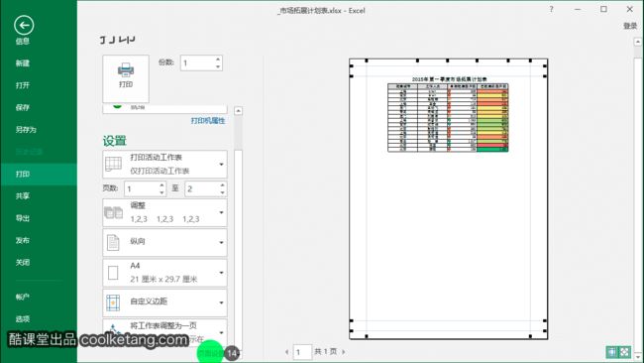Go to next preview page arrow

click(344, 352)
